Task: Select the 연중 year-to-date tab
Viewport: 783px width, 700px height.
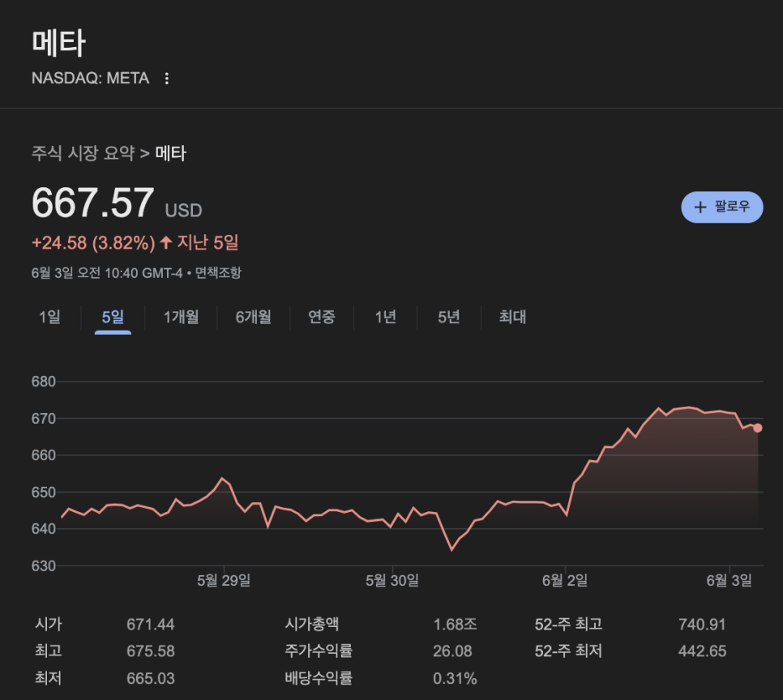Action: 322,317
